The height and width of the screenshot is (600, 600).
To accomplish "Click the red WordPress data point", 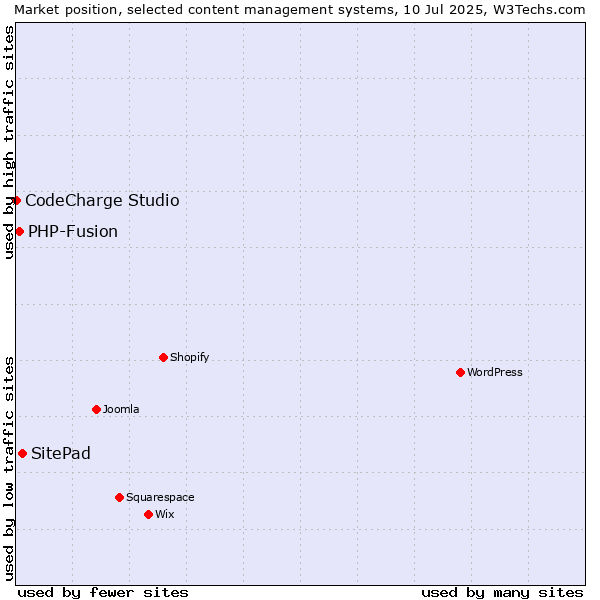I will pos(460,372).
